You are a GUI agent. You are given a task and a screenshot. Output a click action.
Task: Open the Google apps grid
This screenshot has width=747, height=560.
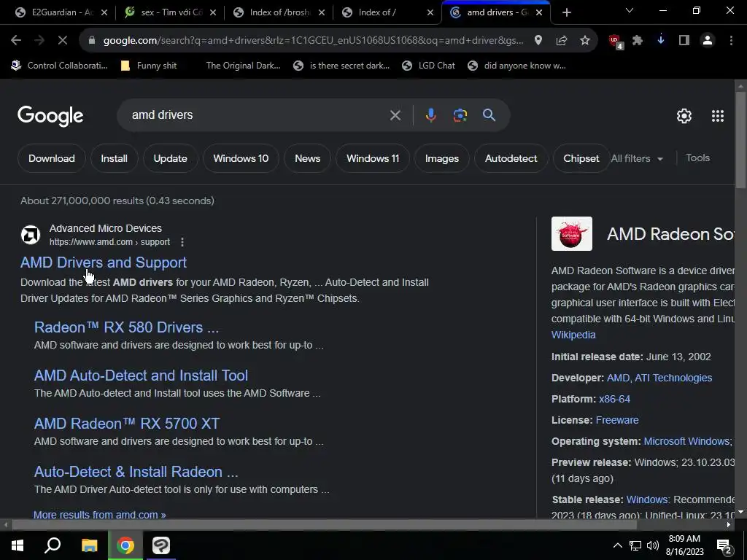(x=718, y=116)
